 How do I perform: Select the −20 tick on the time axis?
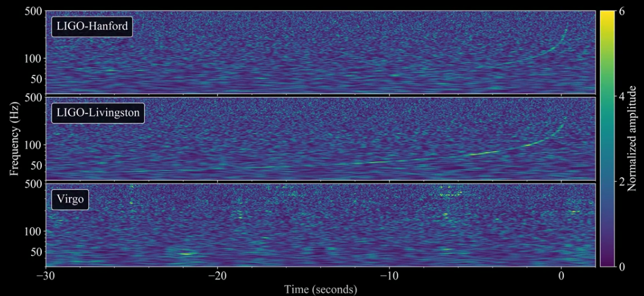(x=217, y=276)
